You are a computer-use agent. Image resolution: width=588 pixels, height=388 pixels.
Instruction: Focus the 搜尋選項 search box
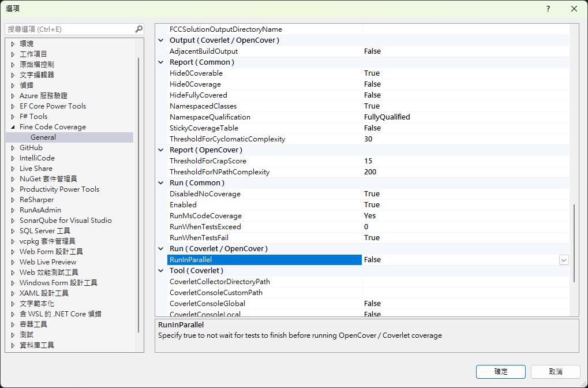coord(69,29)
